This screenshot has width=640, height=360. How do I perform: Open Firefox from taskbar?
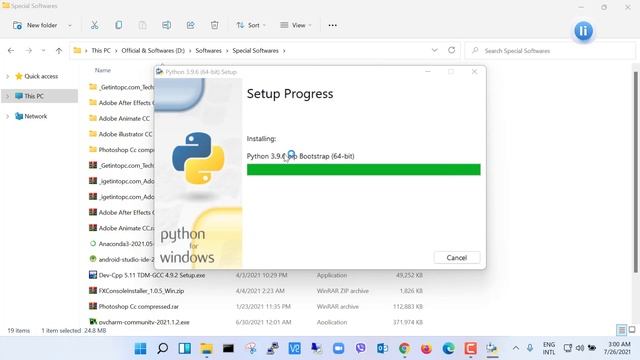pyautogui.click(x=427, y=348)
